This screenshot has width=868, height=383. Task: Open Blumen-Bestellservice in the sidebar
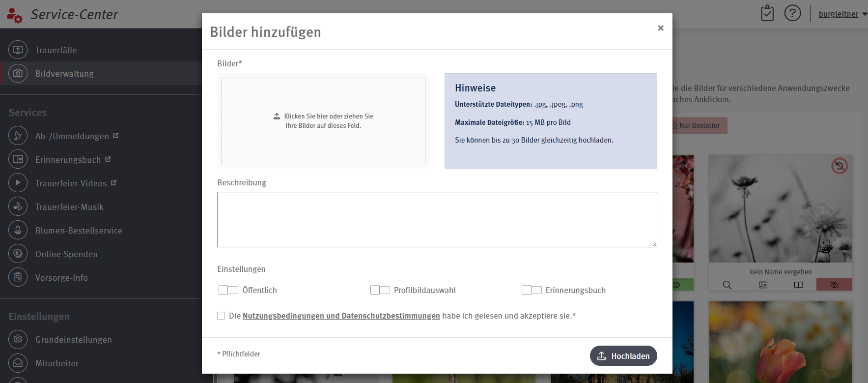(x=79, y=231)
